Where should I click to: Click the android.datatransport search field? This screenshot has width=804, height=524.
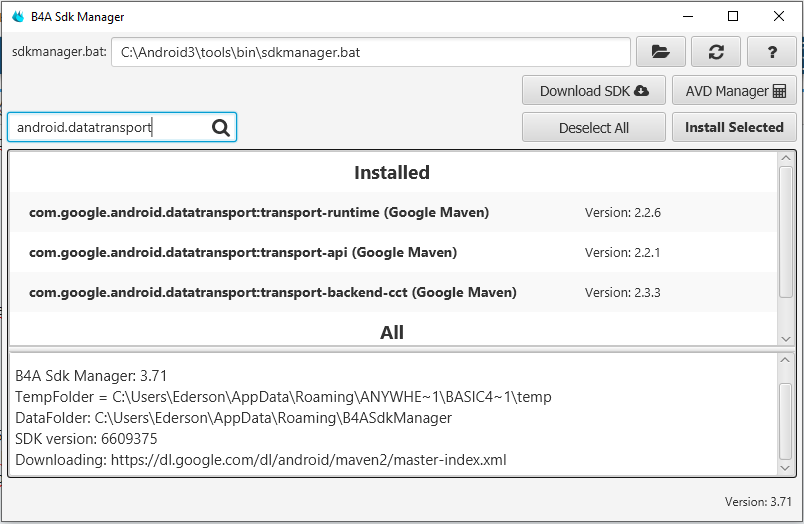[110, 128]
